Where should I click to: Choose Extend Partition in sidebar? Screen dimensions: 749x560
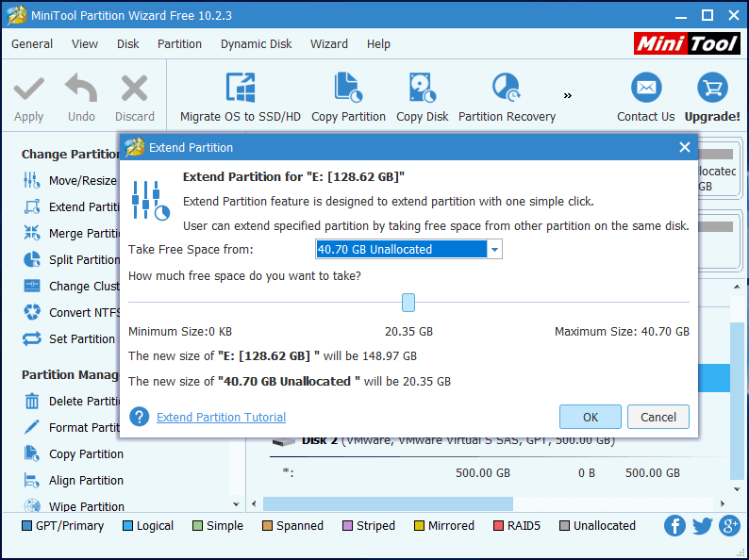pyautogui.click(x=72, y=206)
